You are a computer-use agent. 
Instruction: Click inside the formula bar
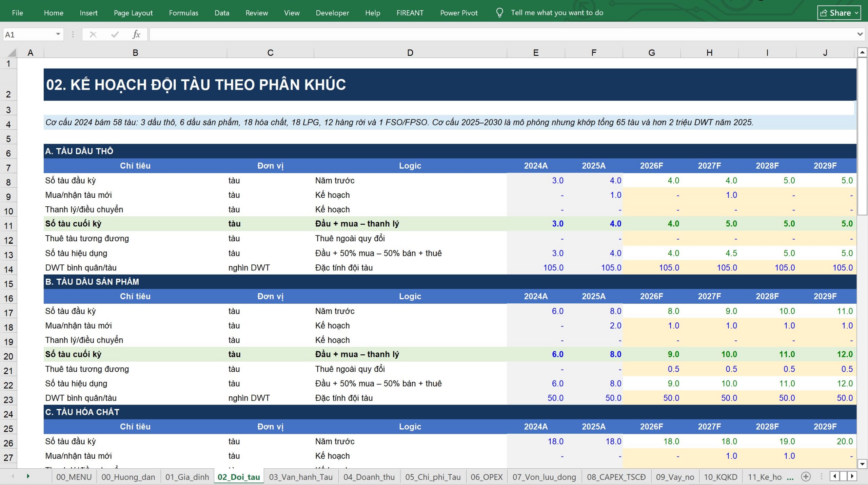coord(502,35)
